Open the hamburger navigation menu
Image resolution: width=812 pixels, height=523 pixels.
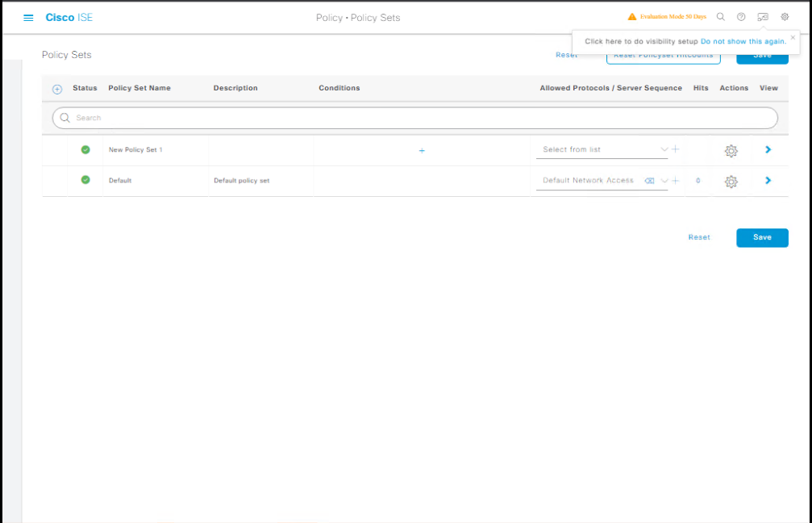coord(28,18)
